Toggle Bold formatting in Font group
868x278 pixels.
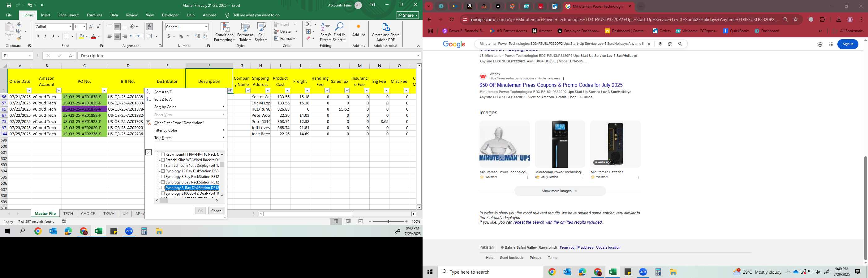pyautogui.click(x=38, y=36)
